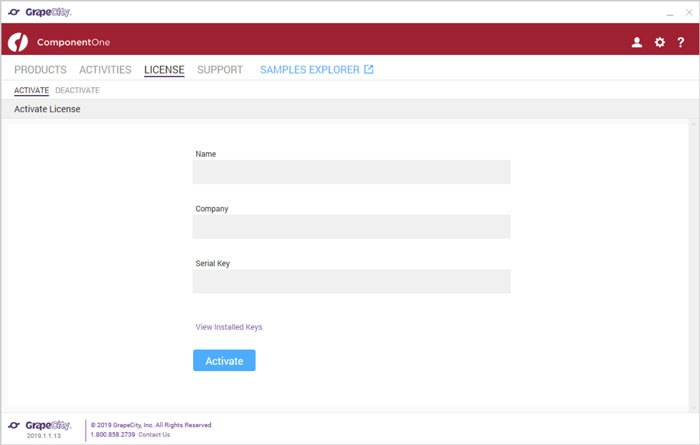
Task: Select the LICENSE tab
Action: 164,70
